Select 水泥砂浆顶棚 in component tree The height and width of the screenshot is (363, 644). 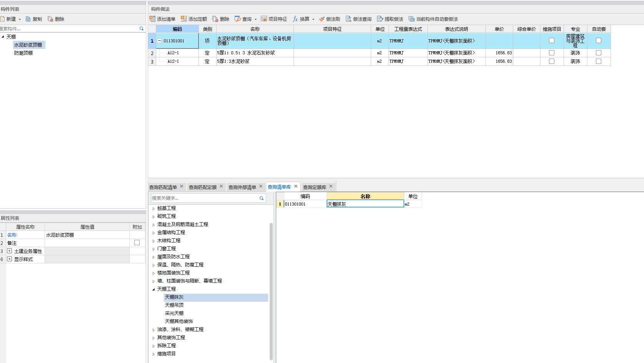pos(28,45)
